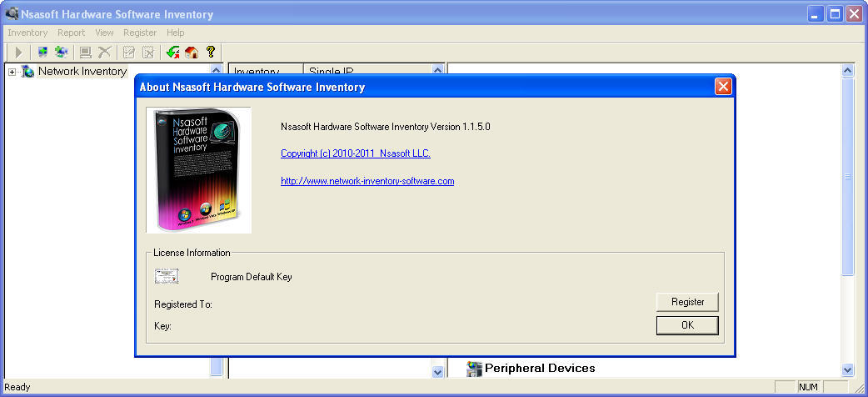The height and width of the screenshot is (397, 868).
Task: Click the Single IP column header
Action: [367, 70]
